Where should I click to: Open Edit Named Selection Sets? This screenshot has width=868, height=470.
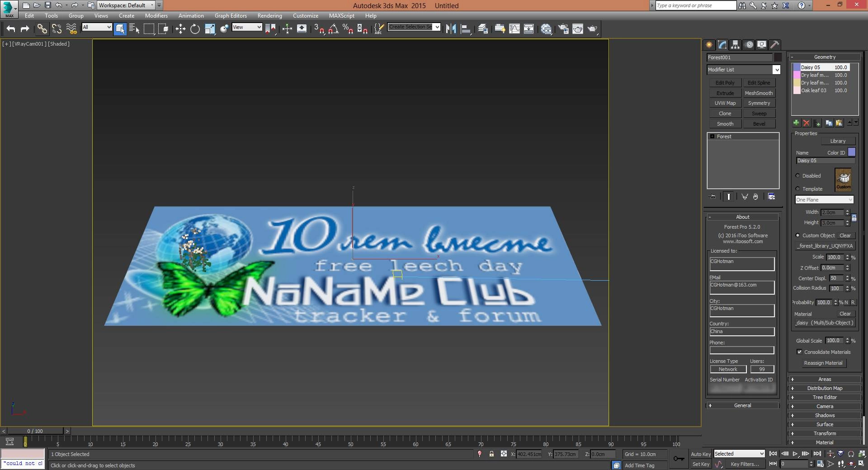tap(379, 29)
